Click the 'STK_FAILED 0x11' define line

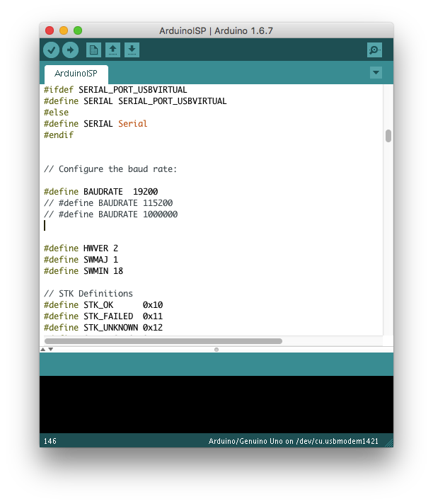(x=103, y=316)
